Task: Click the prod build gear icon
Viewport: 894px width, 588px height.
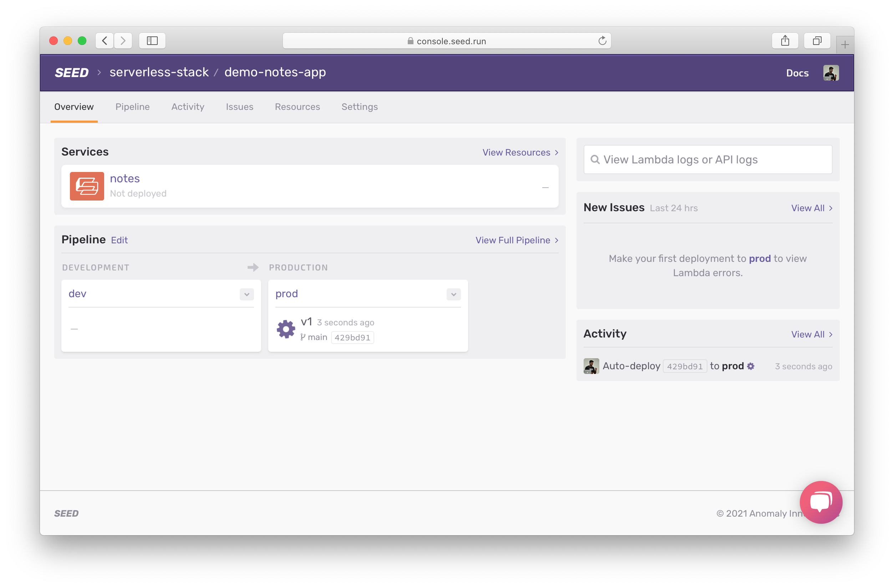Action: pos(286,329)
